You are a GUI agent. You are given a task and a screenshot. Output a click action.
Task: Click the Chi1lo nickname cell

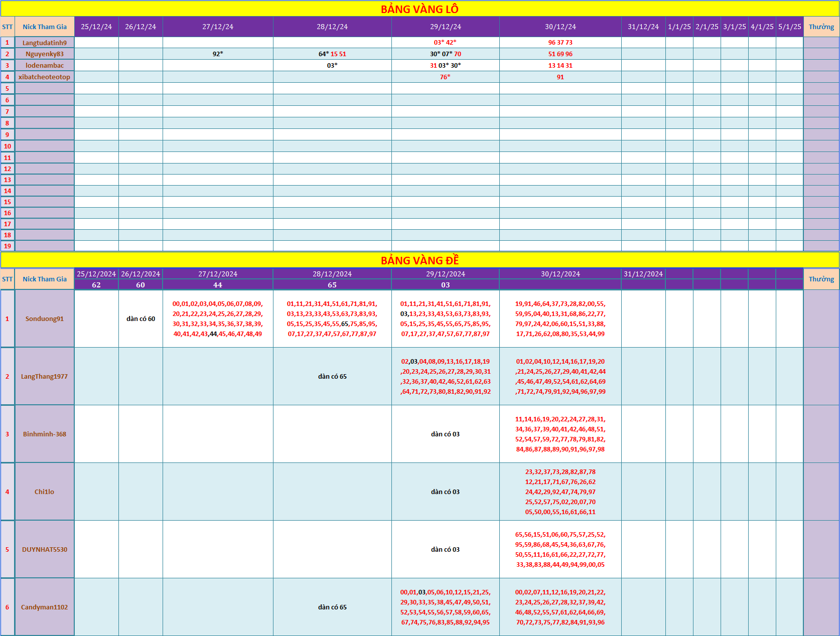click(x=45, y=492)
